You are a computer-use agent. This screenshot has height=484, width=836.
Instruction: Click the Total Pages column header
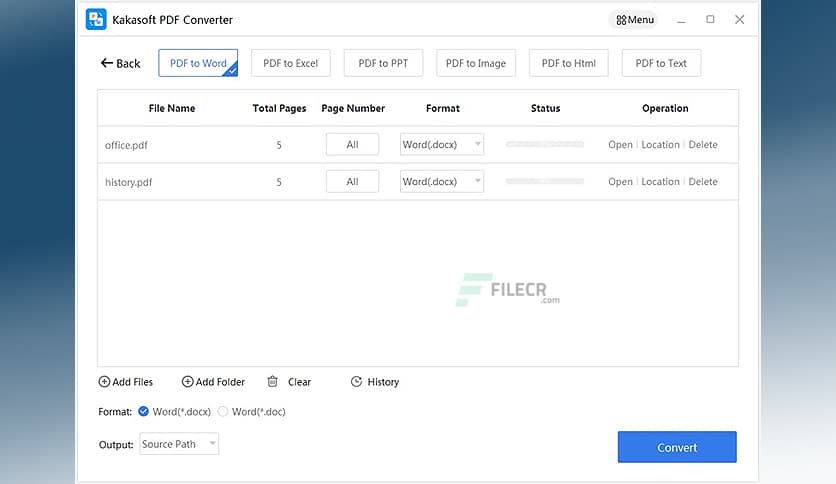pos(279,108)
